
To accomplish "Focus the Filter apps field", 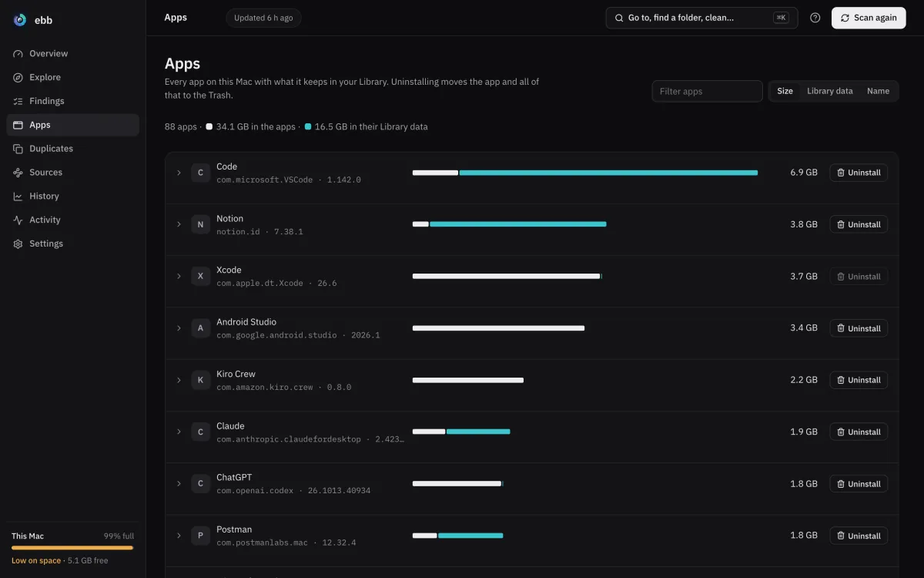I will (x=707, y=91).
